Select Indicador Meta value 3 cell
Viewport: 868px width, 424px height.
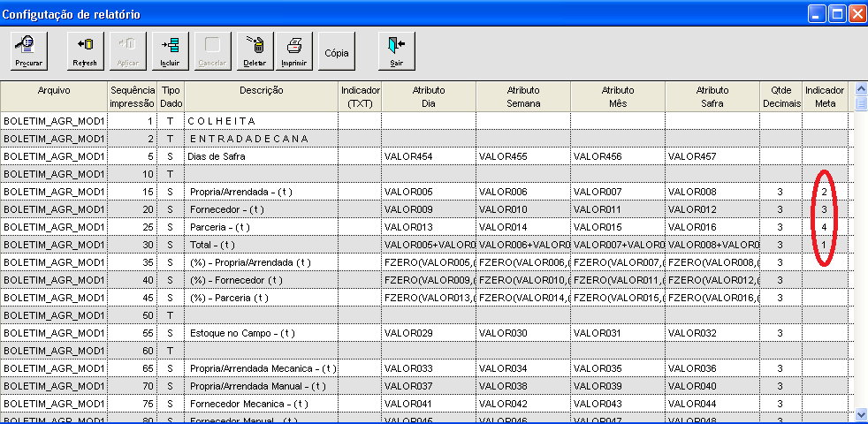click(x=825, y=209)
